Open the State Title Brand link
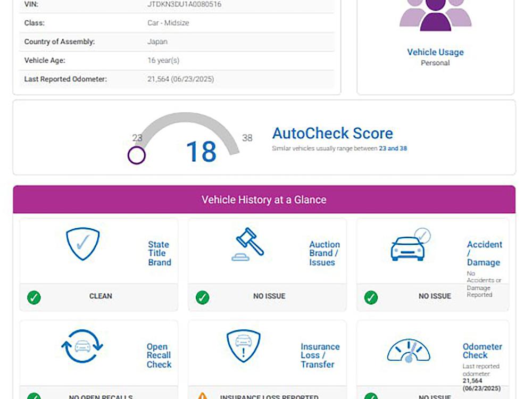532x399 pixels. tap(159, 253)
